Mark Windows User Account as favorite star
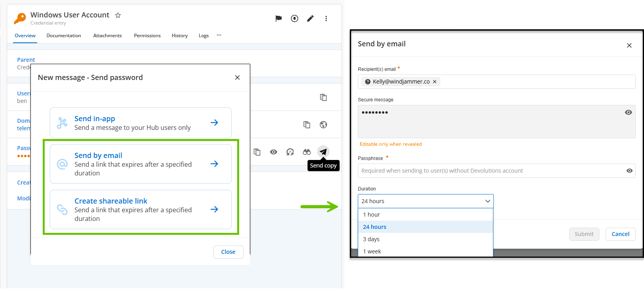Screen dimensions: 644x297 coord(118,15)
